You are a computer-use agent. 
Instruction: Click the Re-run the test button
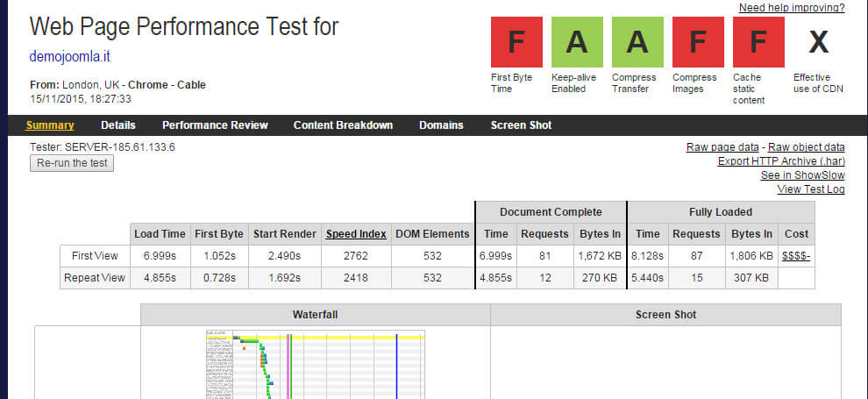pyautogui.click(x=71, y=163)
